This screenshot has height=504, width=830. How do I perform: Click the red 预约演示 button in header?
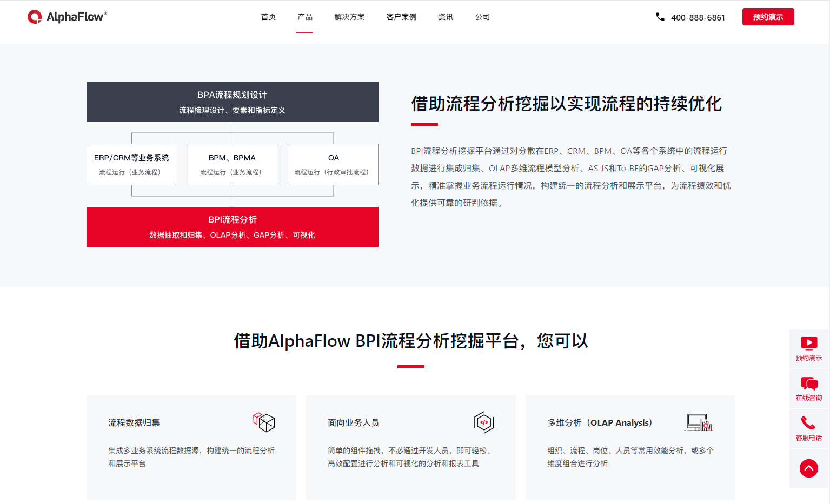pyautogui.click(x=768, y=17)
